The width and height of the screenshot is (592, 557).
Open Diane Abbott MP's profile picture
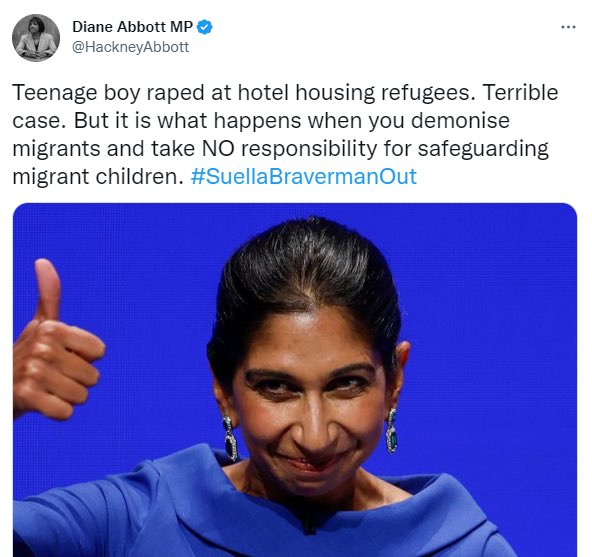[36, 38]
